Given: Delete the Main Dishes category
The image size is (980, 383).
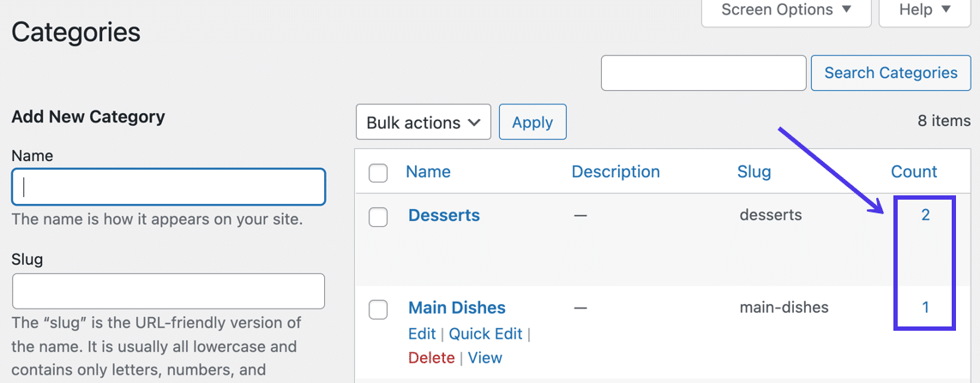Looking at the screenshot, I should point(431,357).
